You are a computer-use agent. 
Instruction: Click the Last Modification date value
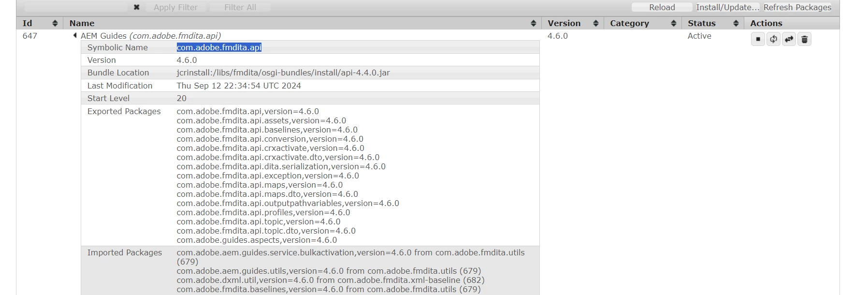pos(239,86)
